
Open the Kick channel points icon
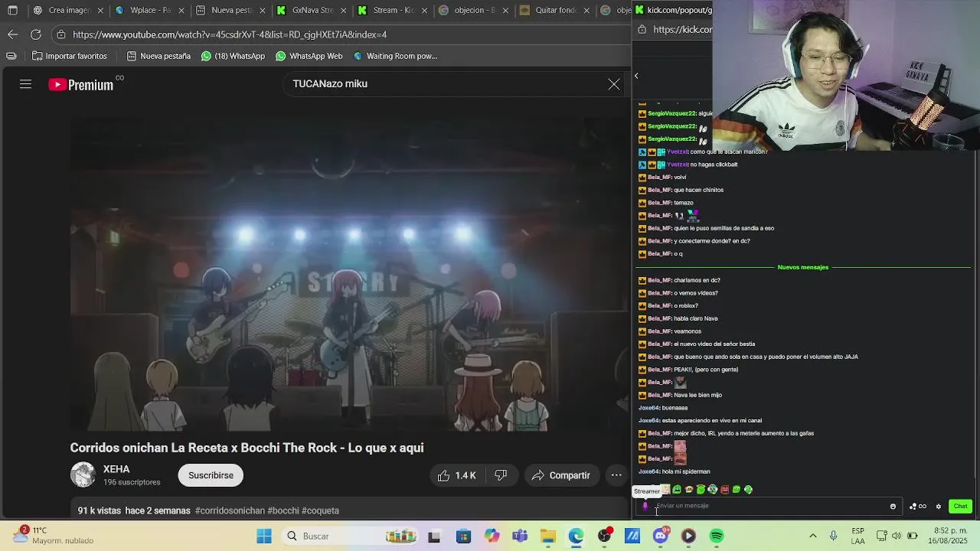click(x=917, y=506)
